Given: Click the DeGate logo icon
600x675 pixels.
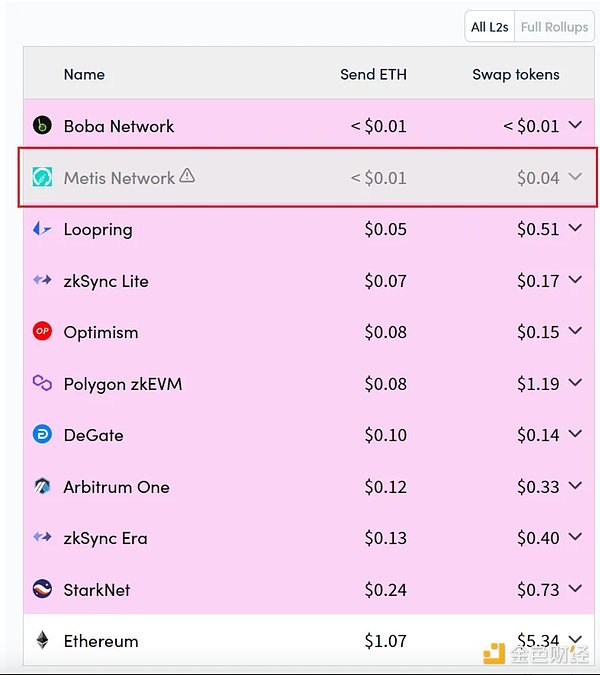Looking at the screenshot, I should 42,435.
